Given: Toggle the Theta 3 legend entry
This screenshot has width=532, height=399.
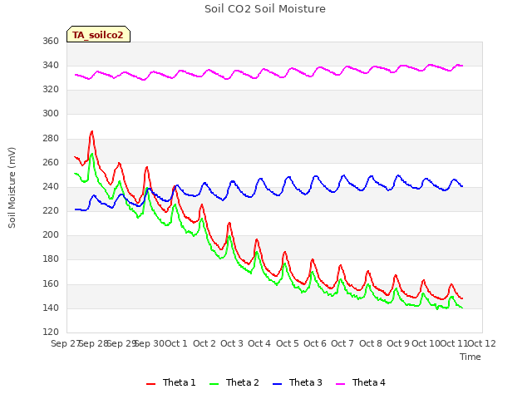Looking at the screenshot, I should click(298, 382).
